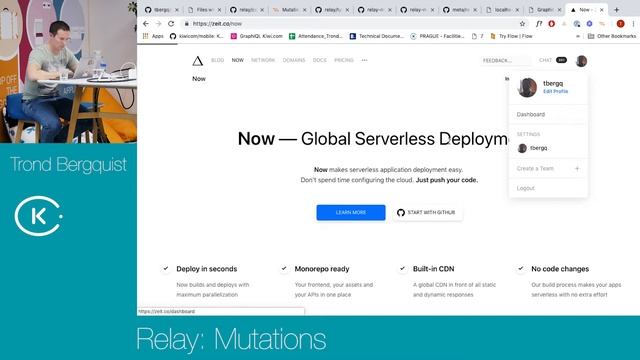Open DOMAINS in the ZEIT navigation
The image size is (640, 360).
(294, 60)
